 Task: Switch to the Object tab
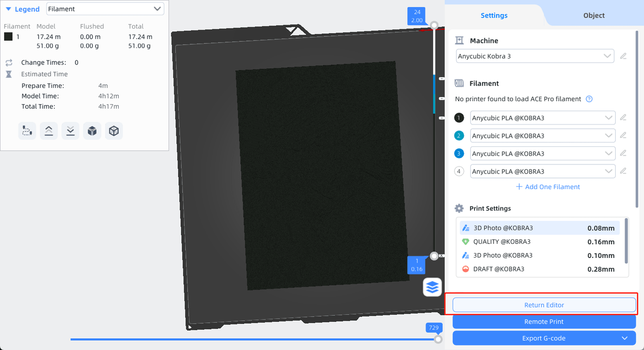(594, 15)
